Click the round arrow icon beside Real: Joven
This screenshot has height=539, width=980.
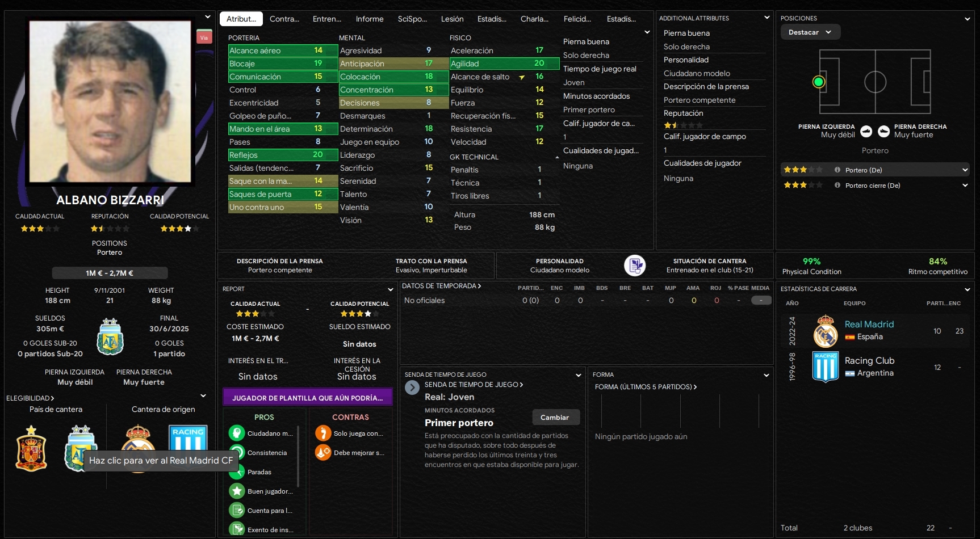pyautogui.click(x=412, y=388)
